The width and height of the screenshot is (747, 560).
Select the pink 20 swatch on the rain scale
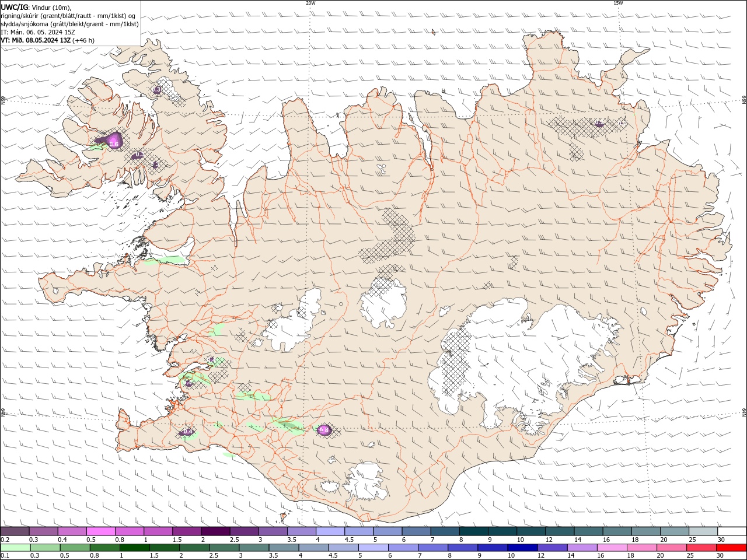671,548
